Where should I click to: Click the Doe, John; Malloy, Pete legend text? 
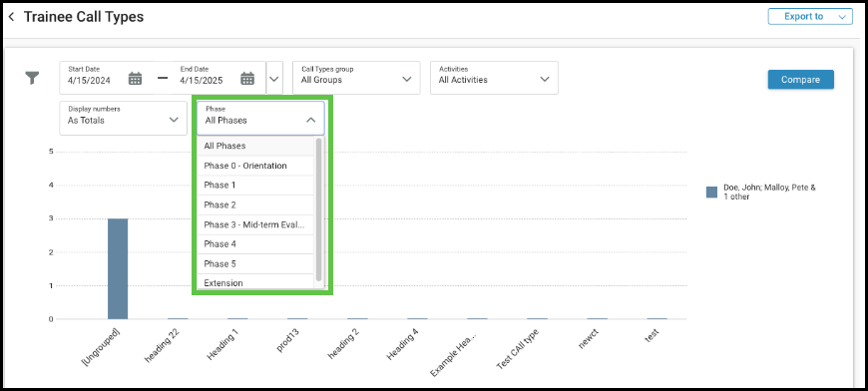769,192
